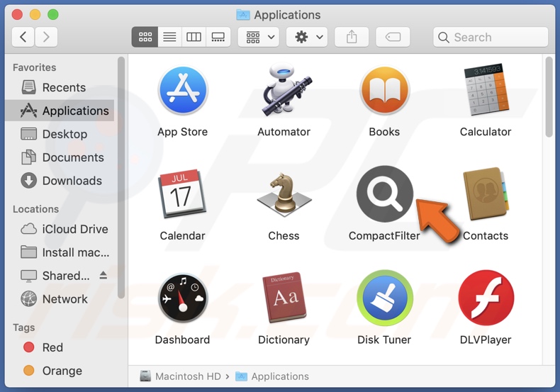Click the green zoom window button
The image size is (560, 392).
click(x=53, y=15)
